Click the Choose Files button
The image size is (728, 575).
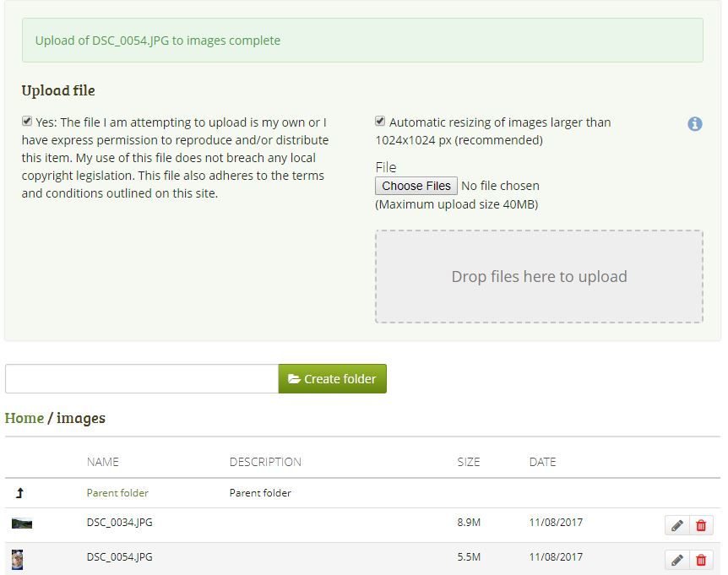(x=416, y=186)
